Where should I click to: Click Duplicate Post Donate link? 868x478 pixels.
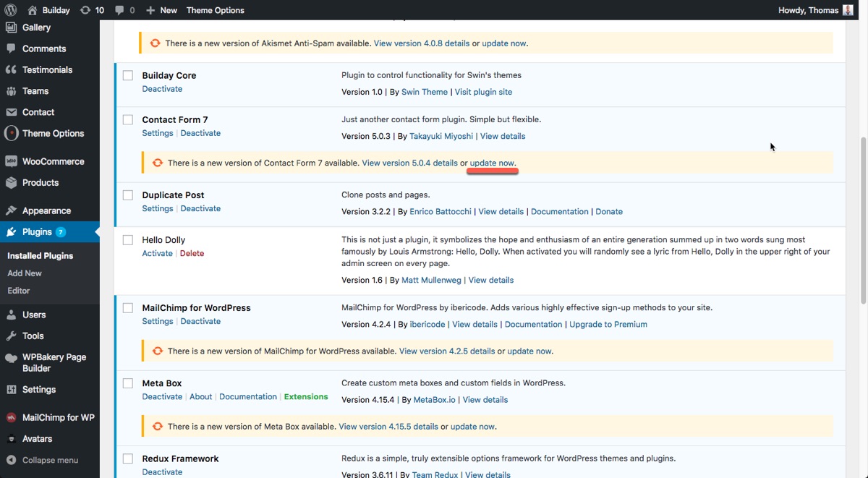pyautogui.click(x=609, y=212)
